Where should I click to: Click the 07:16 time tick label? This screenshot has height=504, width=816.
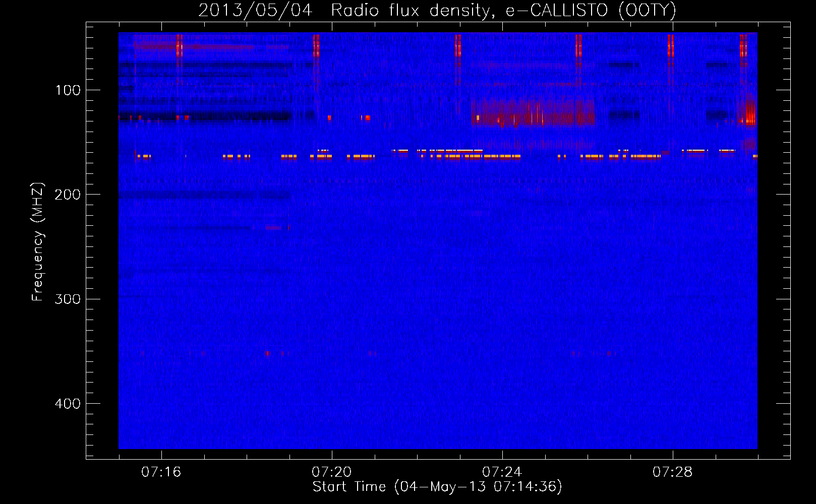tap(161, 472)
